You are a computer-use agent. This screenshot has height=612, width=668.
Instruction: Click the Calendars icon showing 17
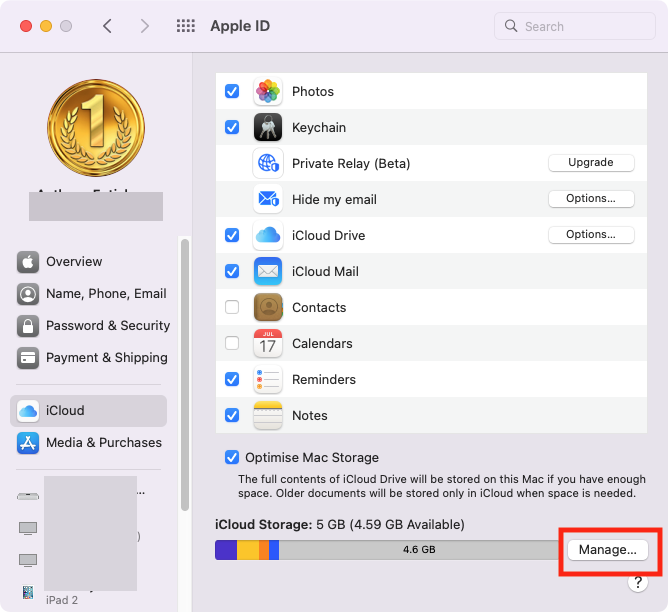(268, 343)
